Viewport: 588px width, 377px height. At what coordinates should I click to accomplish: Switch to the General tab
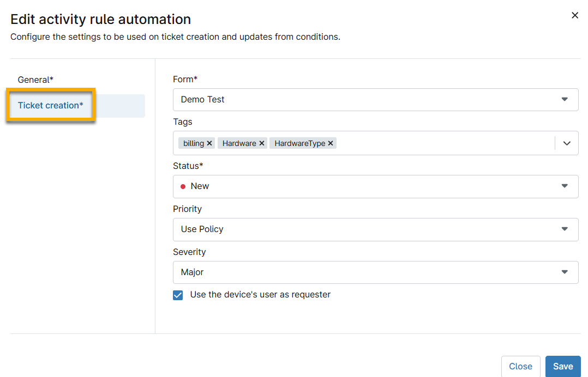point(35,80)
